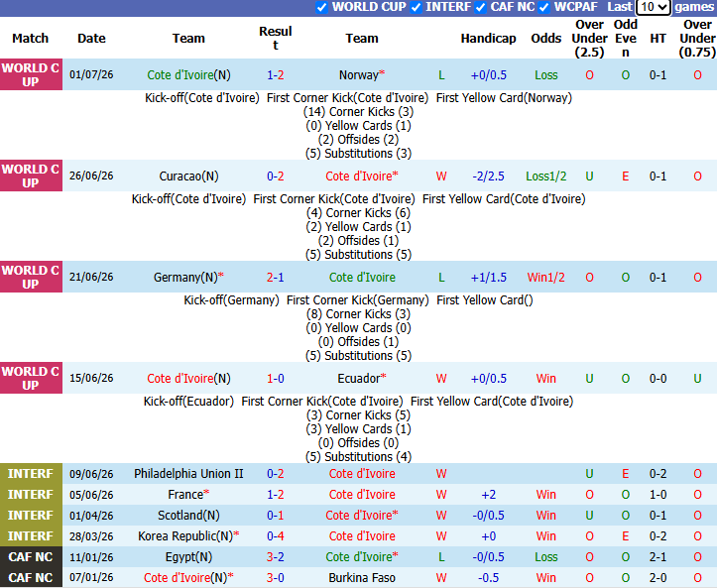This screenshot has height=588, width=717.
Task: Click the HT column header
Action: [x=658, y=39]
